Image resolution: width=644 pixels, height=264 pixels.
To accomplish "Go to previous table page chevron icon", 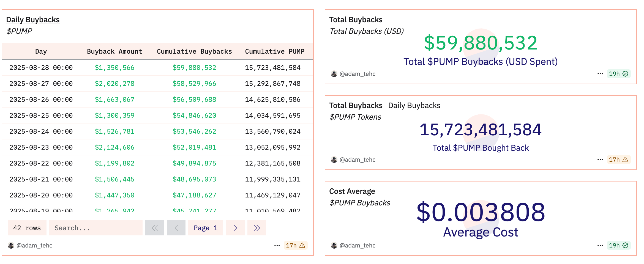I will [x=176, y=228].
